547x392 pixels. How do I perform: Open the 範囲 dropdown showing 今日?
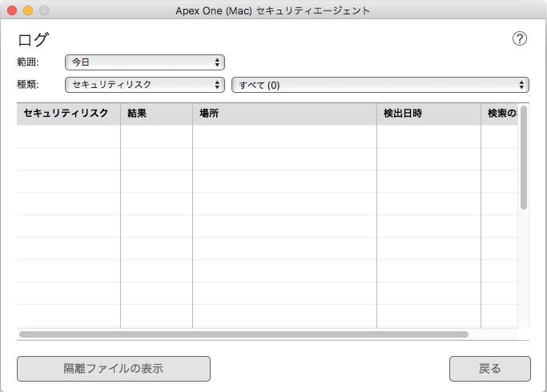(x=144, y=62)
